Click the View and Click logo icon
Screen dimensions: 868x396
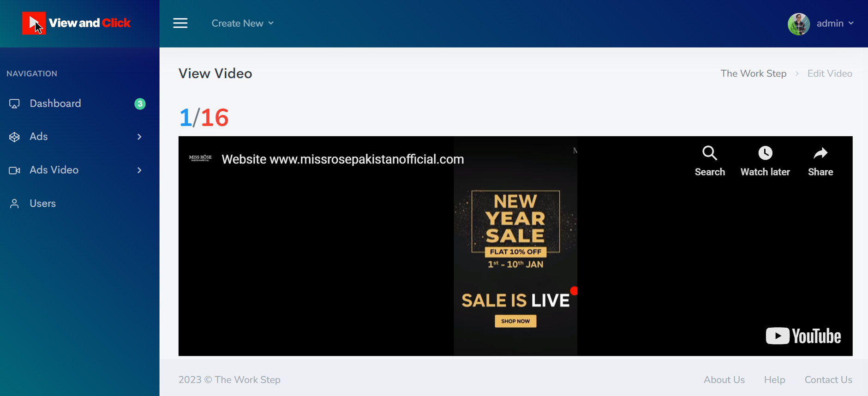34,23
